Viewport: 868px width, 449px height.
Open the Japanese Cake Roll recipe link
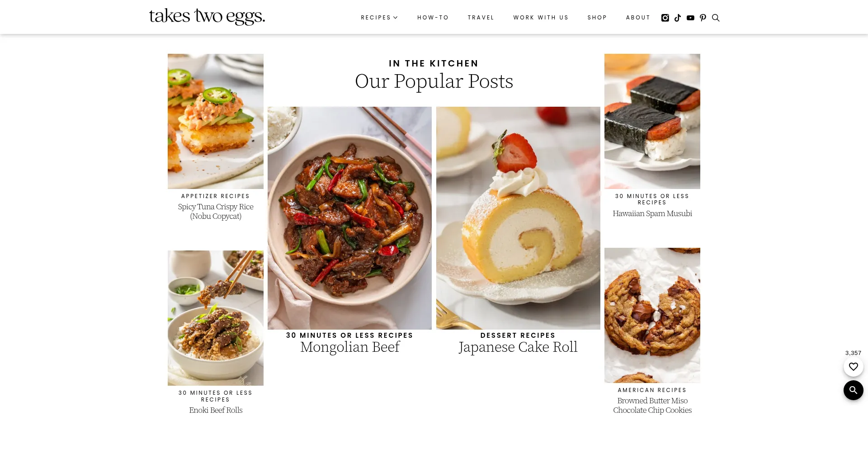518,347
